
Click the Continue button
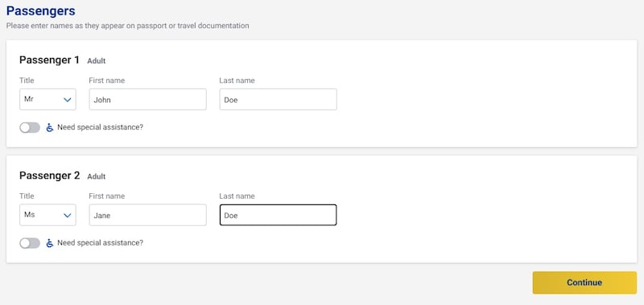click(x=584, y=282)
